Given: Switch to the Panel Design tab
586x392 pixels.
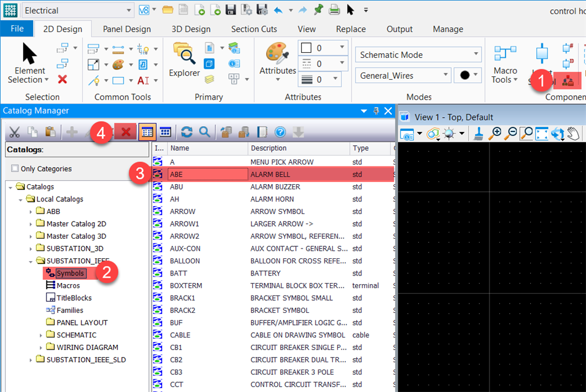Looking at the screenshot, I should coord(126,29).
